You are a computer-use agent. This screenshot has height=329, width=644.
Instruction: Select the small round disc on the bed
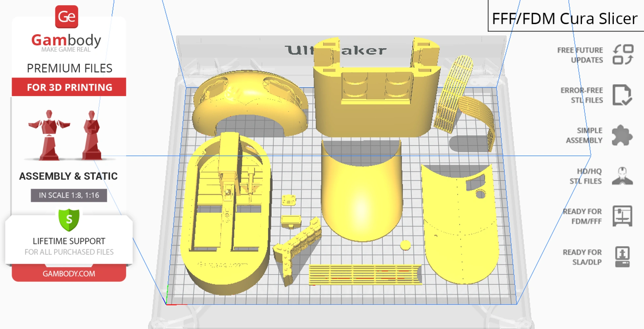[405, 245]
